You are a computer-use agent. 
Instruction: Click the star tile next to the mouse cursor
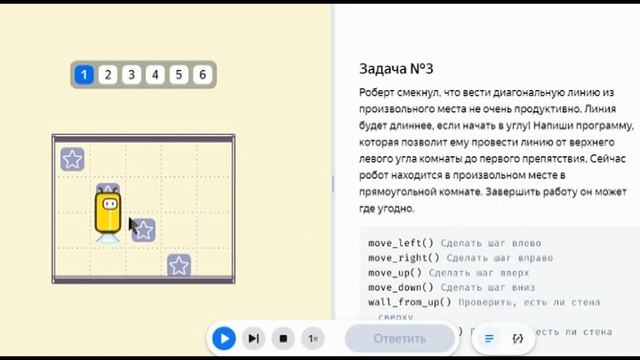[144, 230]
